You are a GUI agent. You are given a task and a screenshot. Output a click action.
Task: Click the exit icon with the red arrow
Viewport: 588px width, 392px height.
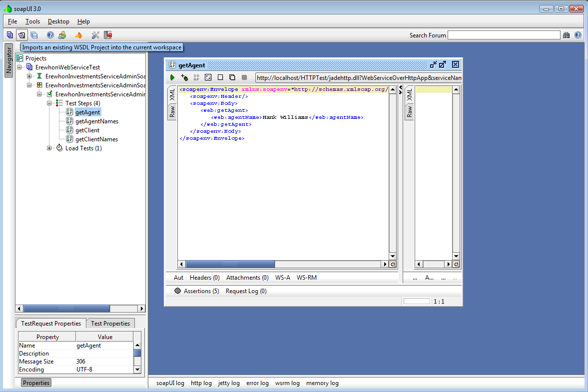point(108,35)
